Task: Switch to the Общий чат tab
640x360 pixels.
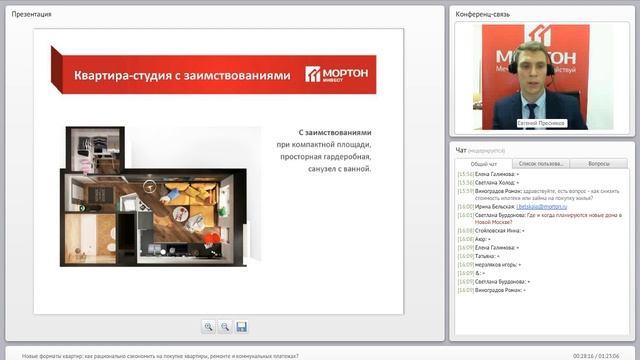Action: (484, 164)
